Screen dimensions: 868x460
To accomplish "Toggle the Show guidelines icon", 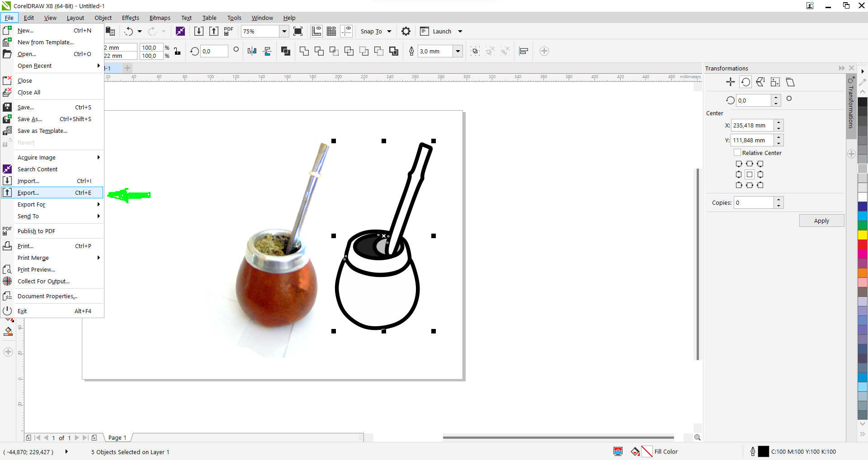I will pos(346,31).
